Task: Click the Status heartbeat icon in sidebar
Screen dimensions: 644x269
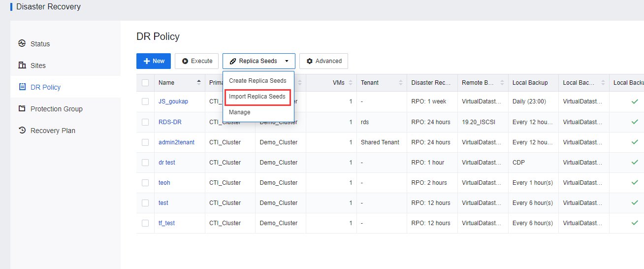Action: pyautogui.click(x=22, y=43)
